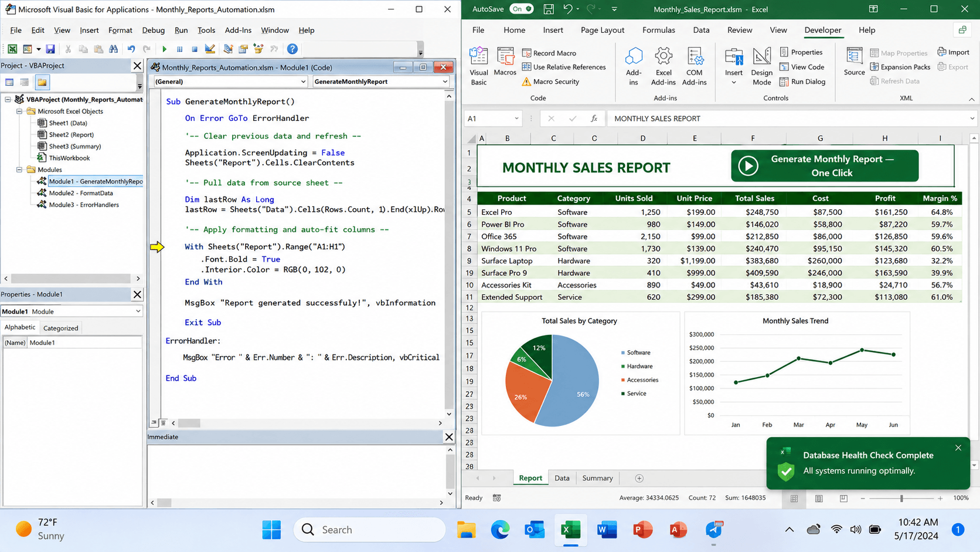The width and height of the screenshot is (980, 552).
Task: Click the Properties button in Controls group
Action: click(801, 52)
